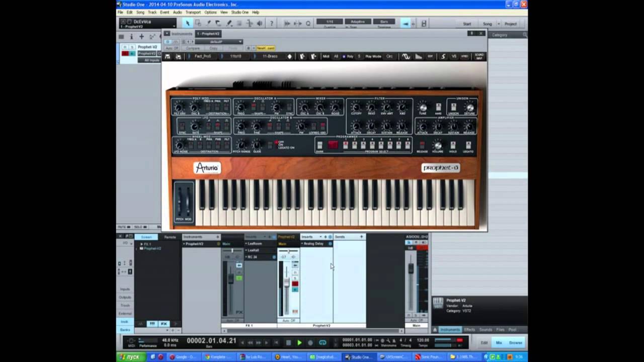Click the export icon in Prophet toolbar

pyautogui.click(x=313, y=56)
